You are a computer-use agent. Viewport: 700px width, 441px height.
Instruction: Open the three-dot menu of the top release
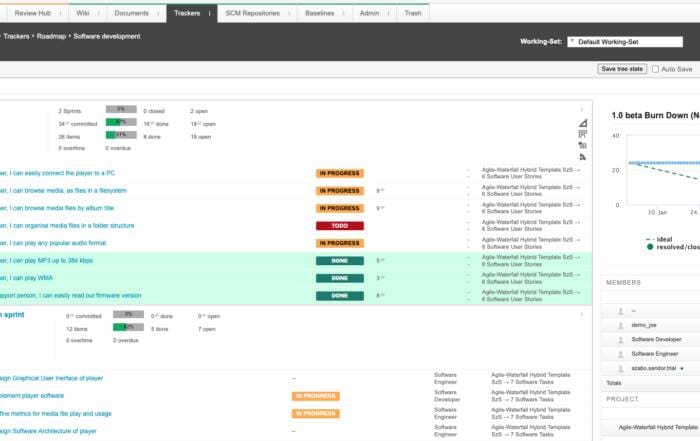pos(581,109)
